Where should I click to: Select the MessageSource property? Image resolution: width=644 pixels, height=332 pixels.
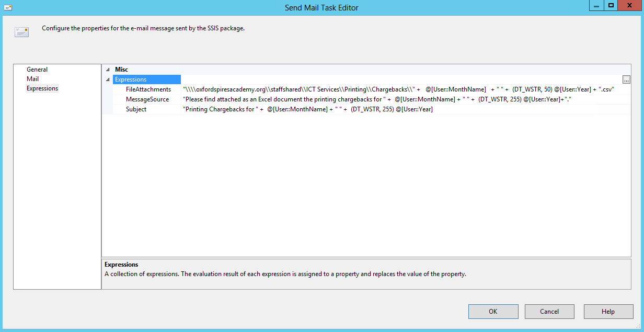[x=147, y=99]
